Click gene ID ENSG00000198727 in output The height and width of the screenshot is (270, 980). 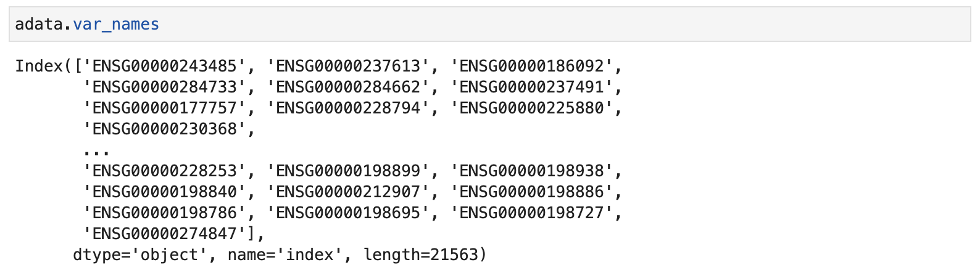(x=532, y=213)
